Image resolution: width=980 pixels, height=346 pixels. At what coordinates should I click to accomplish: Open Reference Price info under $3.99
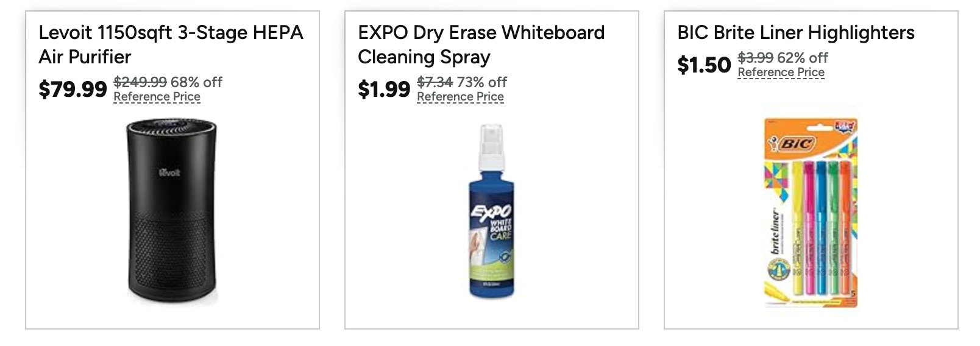pos(781,72)
